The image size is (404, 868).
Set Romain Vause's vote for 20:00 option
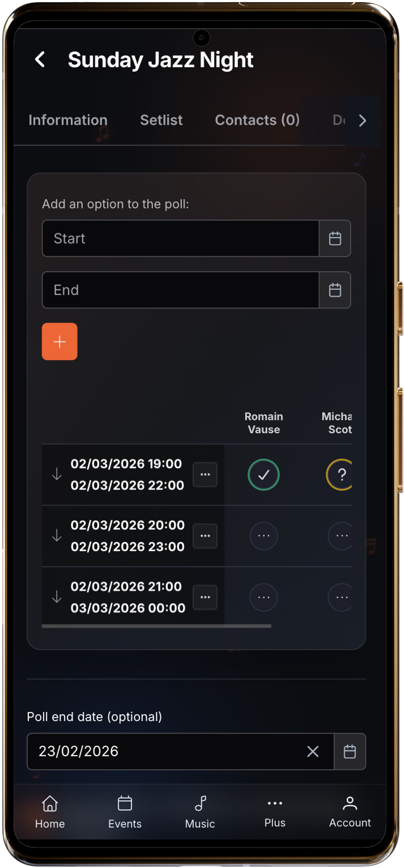[x=264, y=536]
